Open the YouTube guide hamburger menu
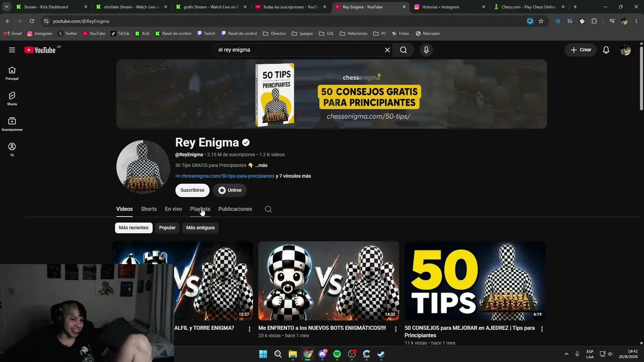Screen dimensions: 644x362 click(x=12, y=50)
